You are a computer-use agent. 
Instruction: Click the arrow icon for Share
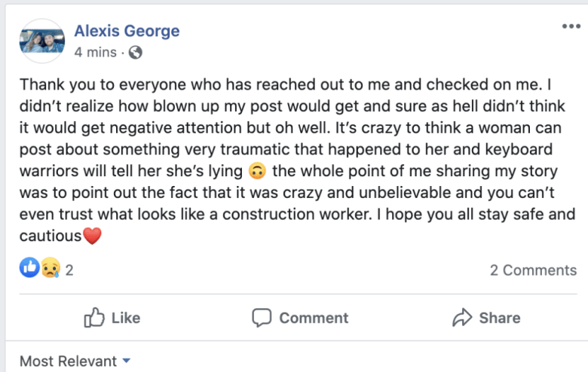click(461, 318)
